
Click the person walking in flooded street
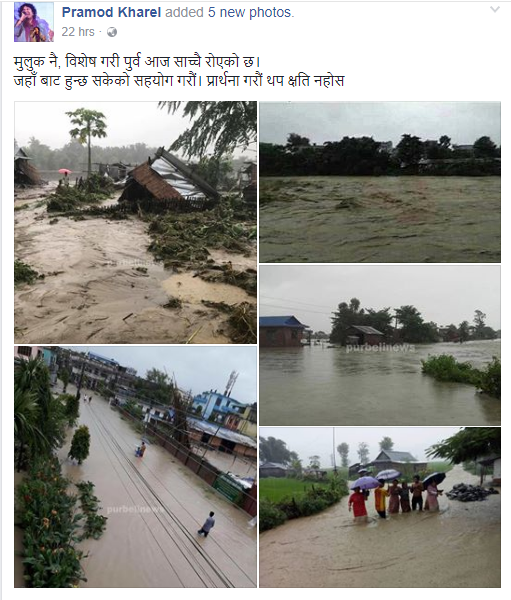[x=207, y=524]
